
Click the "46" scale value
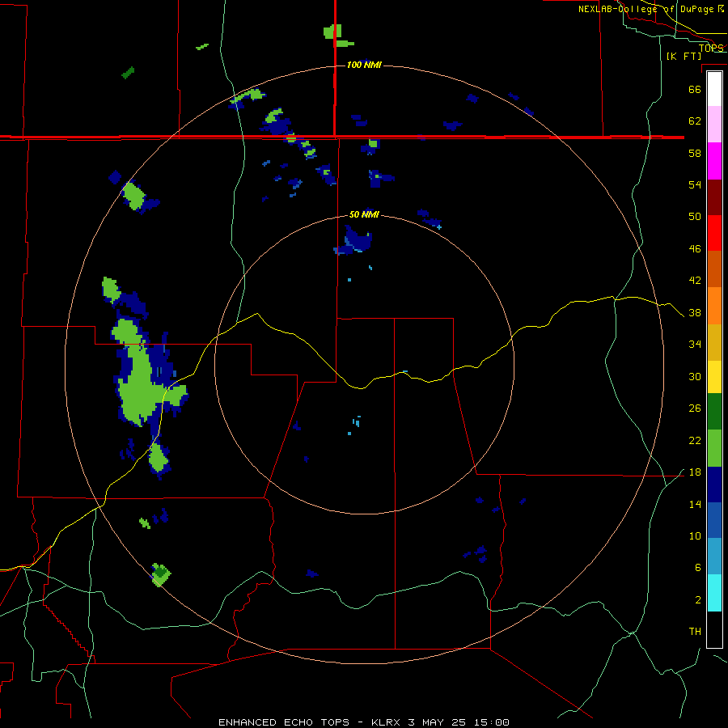tap(695, 248)
